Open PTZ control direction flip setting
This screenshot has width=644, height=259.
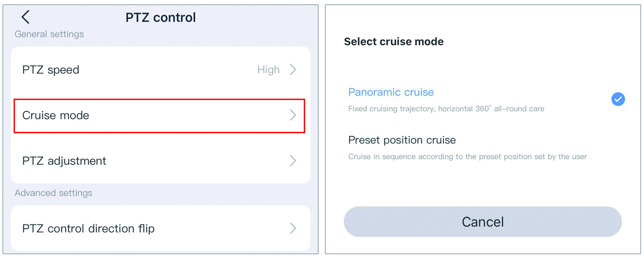(x=161, y=228)
